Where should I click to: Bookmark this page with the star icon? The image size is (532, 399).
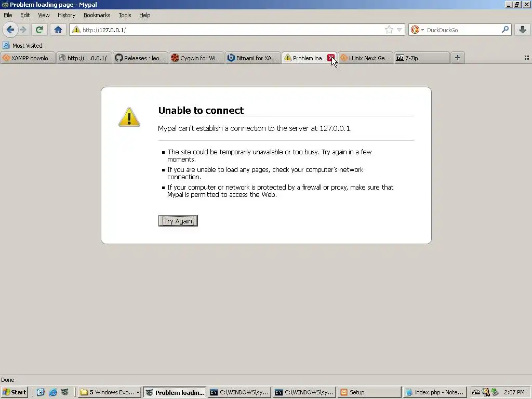point(389,30)
